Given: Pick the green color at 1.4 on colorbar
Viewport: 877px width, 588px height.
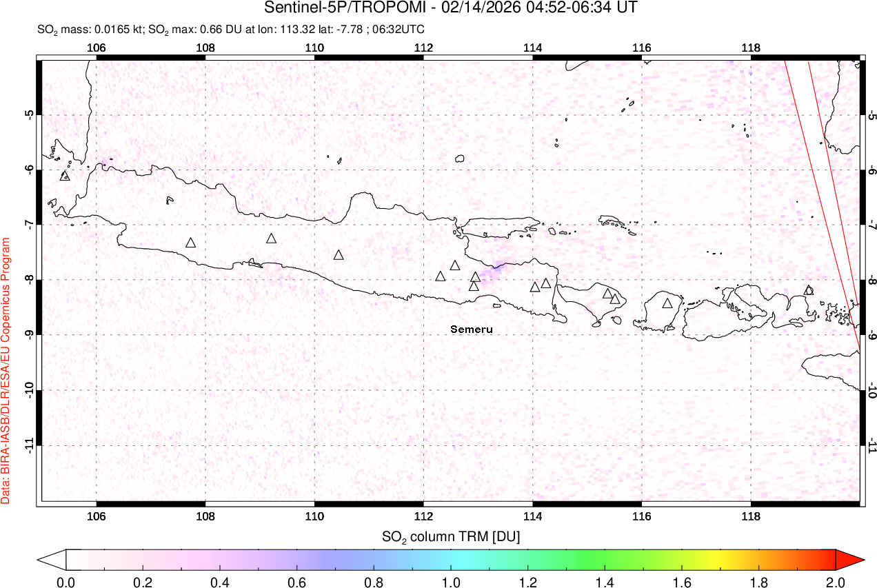Looking at the screenshot, I should pos(605,559).
